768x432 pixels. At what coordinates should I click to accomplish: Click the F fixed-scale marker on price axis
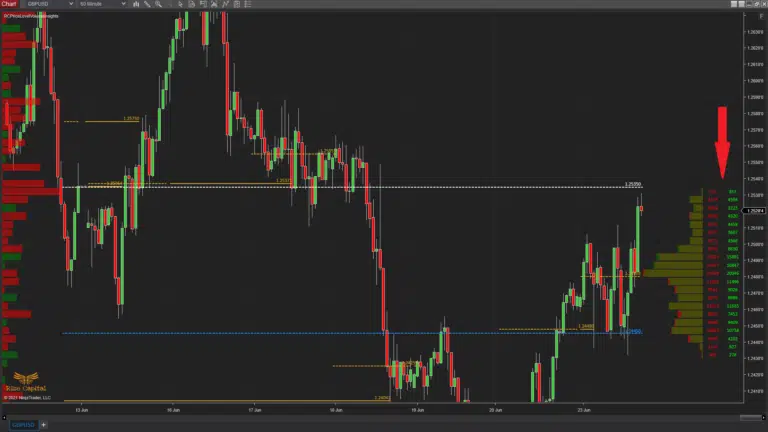(761, 16)
